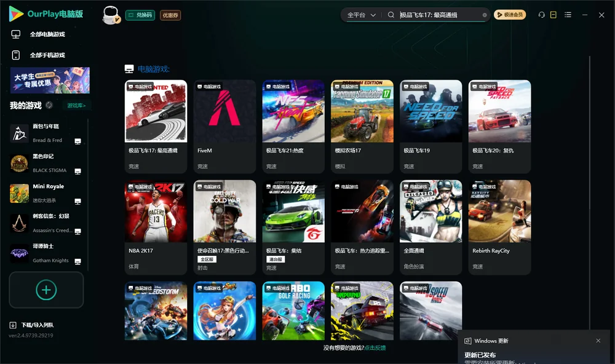Open the 大学生专属优惠 banner
This screenshot has height=364, width=615.
(x=50, y=80)
